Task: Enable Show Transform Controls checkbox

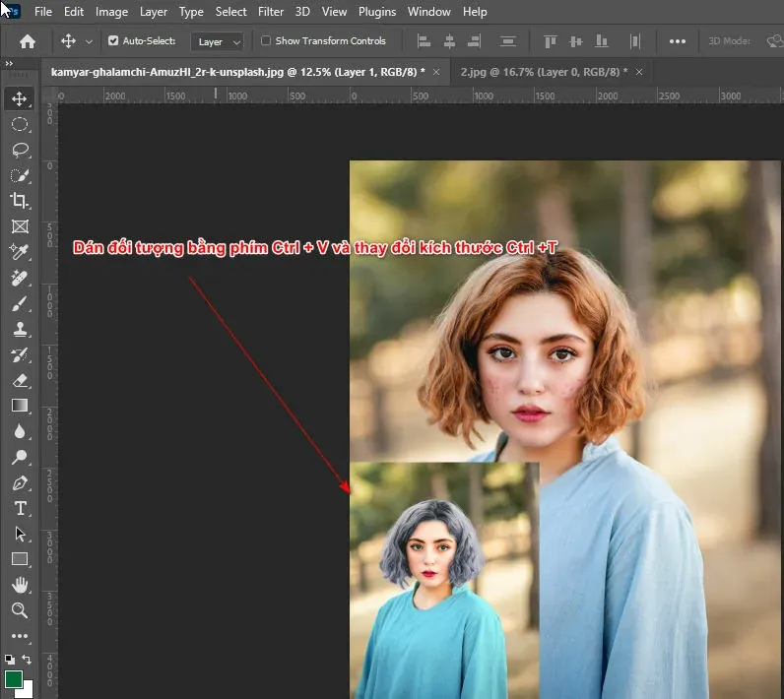Action: tap(266, 41)
